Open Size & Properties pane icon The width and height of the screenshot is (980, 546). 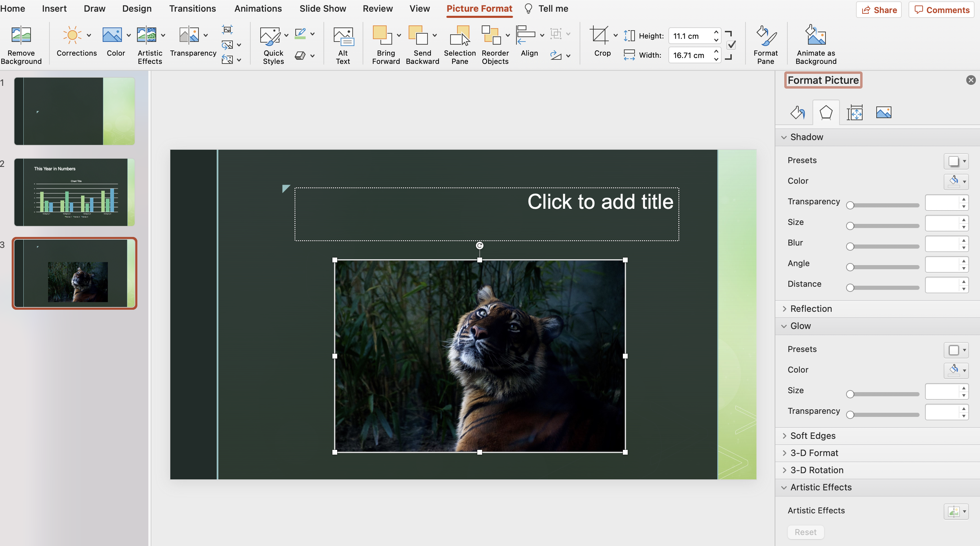click(x=854, y=113)
